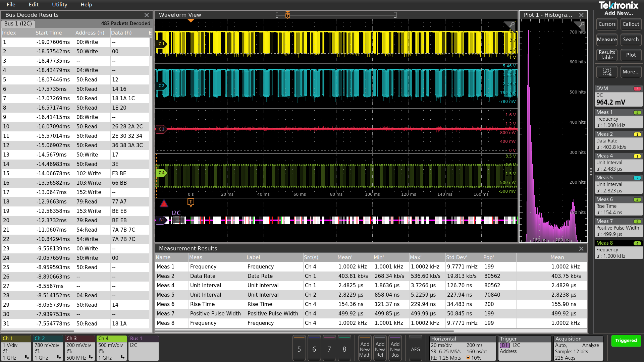Select the C4 green channel handle
This screenshot has width=644, height=362.
tap(161, 173)
